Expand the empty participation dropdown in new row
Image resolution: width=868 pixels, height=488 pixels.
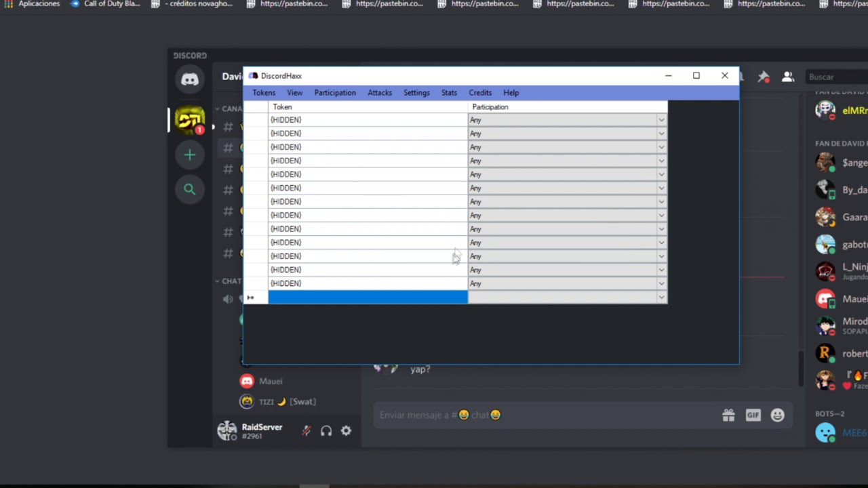coord(661,297)
